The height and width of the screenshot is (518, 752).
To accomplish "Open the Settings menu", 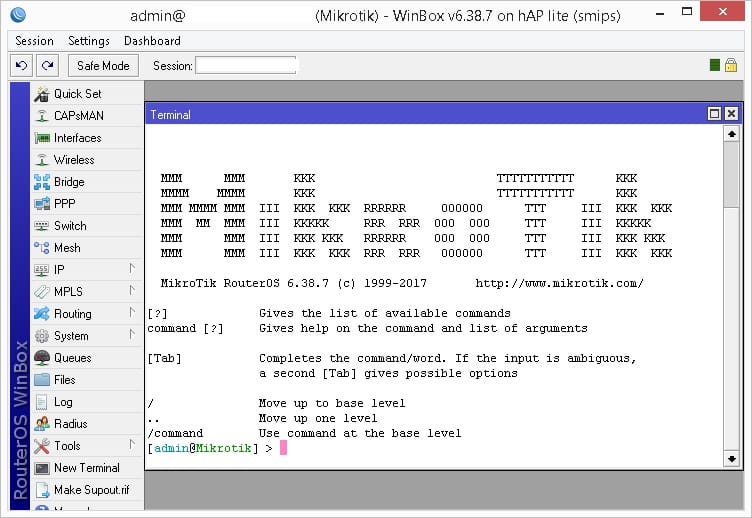I will click(89, 41).
